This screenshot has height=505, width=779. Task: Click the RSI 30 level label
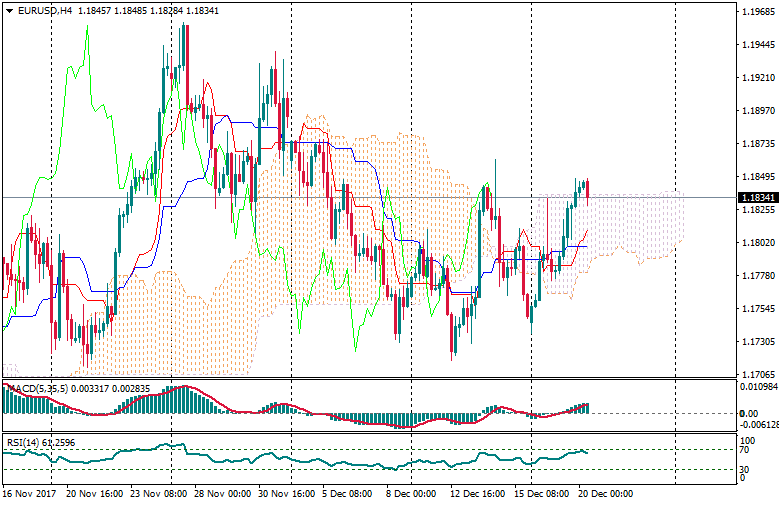[746, 469]
